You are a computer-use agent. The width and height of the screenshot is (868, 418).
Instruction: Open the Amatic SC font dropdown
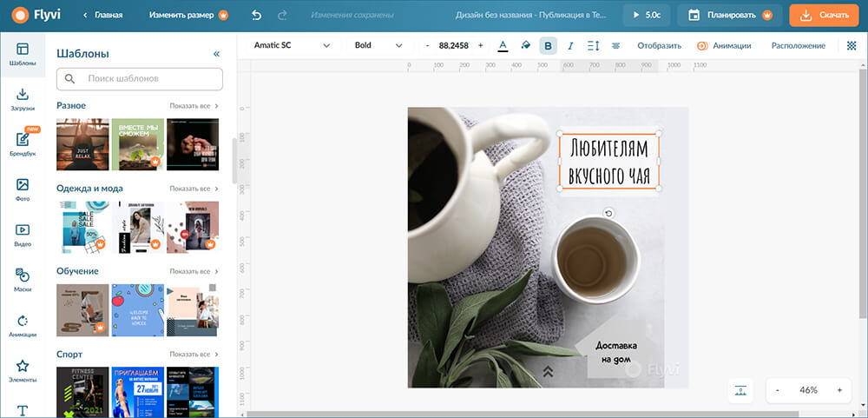(292, 45)
